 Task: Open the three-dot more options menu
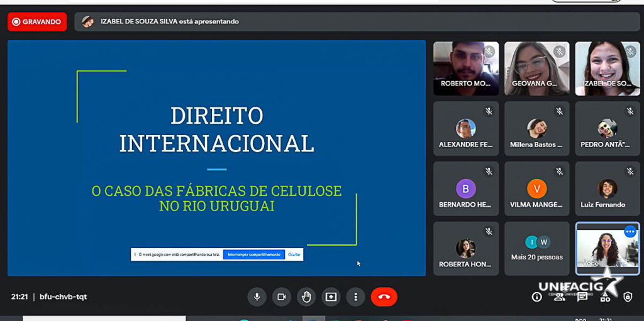[355, 297]
